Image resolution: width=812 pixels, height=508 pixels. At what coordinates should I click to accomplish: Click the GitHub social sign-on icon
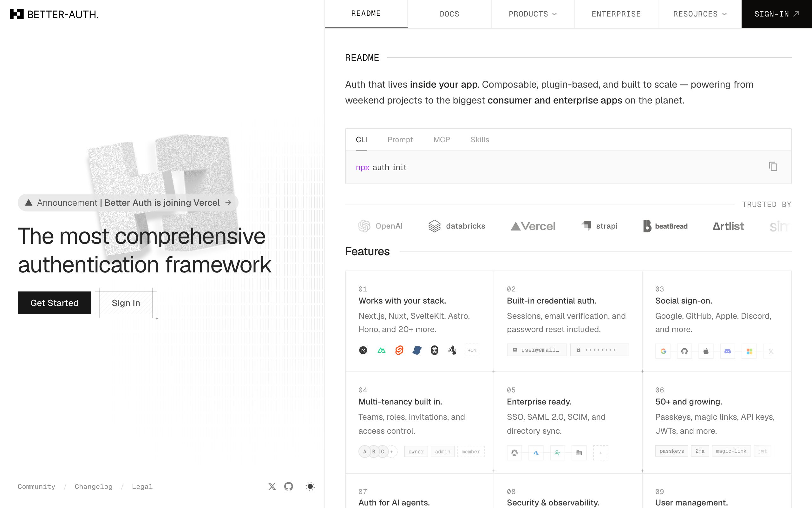point(684,351)
